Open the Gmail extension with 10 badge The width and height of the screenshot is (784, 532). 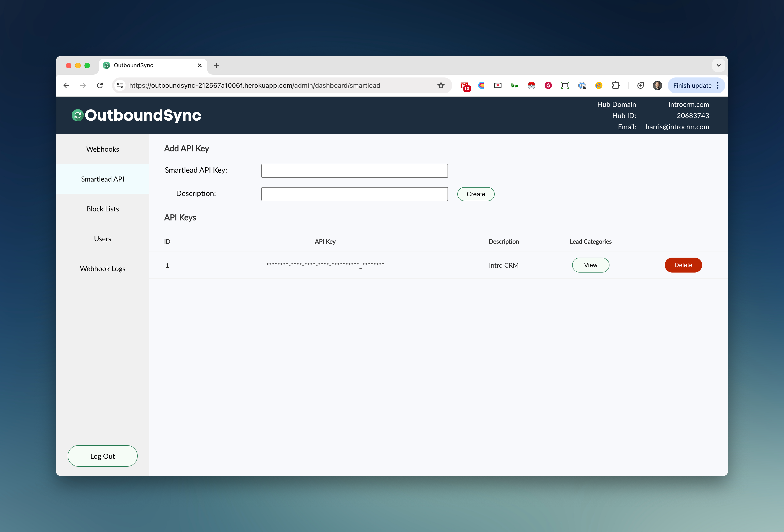click(465, 86)
